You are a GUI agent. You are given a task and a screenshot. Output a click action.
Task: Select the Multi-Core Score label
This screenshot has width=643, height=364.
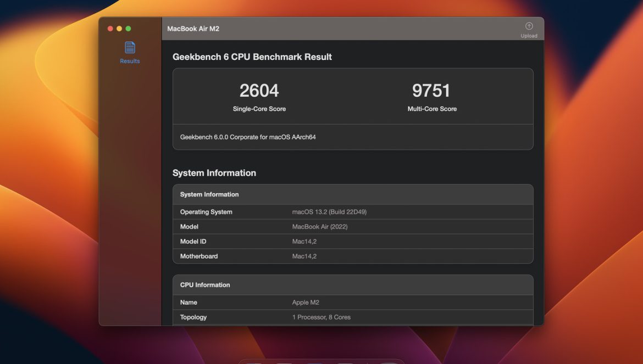click(x=432, y=109)
